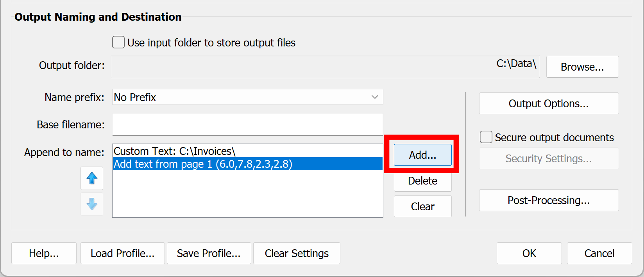Confirm the dialog with OK
The width and height of the screenshot is (644, 277).
[x=529, y=253]
